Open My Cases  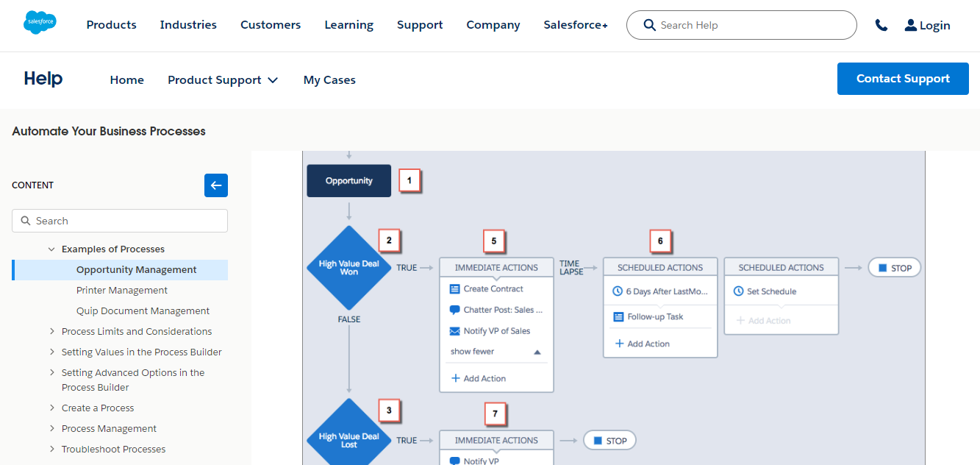coord(329,80)
